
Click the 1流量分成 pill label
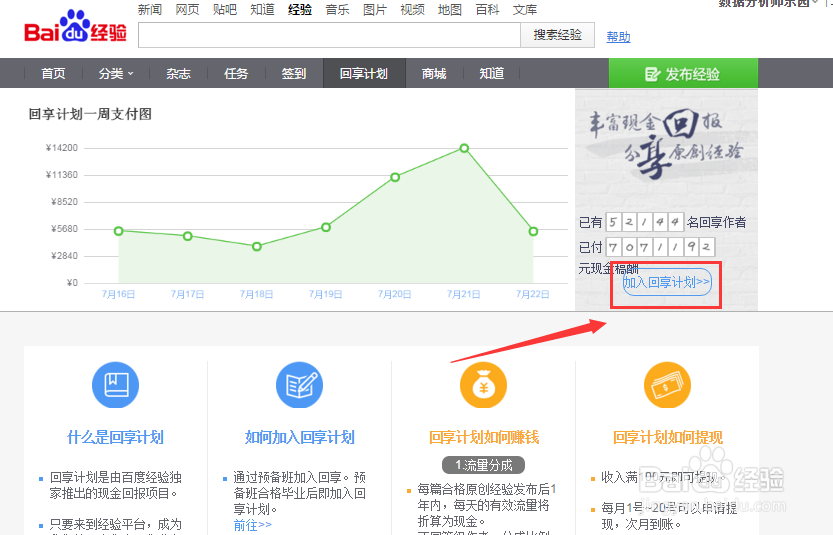coord(483,465)
